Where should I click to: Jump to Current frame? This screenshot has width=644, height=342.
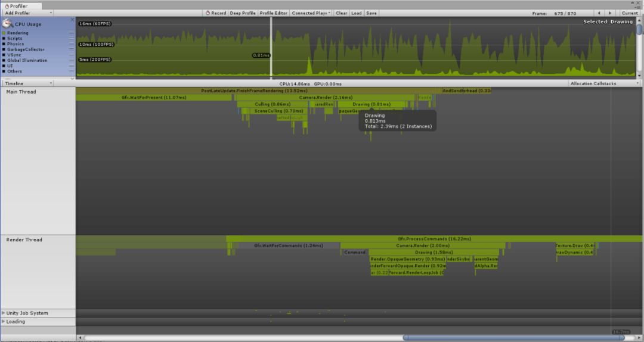coord(629,13)
